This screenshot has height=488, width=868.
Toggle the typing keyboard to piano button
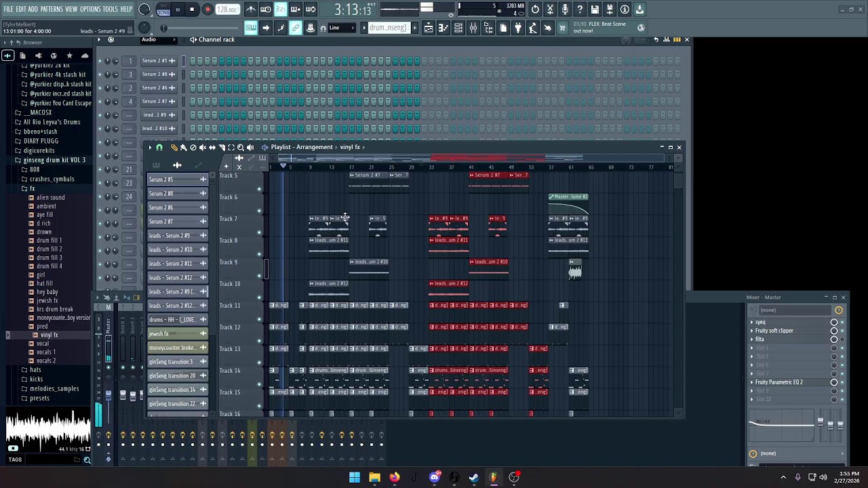point(251,28)
